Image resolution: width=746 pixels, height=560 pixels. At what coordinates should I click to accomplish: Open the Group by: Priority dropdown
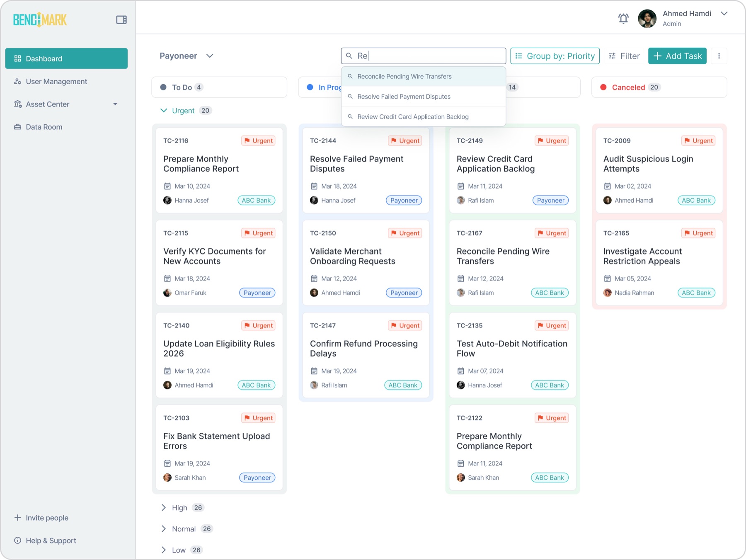tap(555, 56)
